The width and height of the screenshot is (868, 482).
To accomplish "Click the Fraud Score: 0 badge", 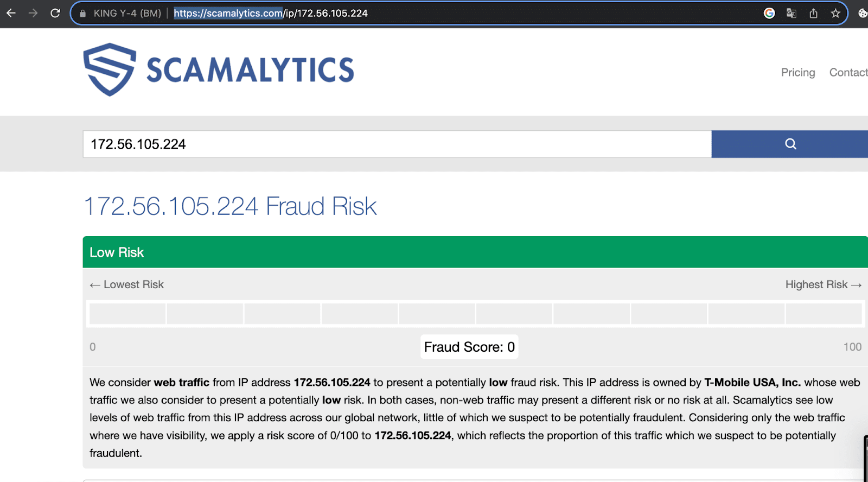I will (x=469, y=347).
